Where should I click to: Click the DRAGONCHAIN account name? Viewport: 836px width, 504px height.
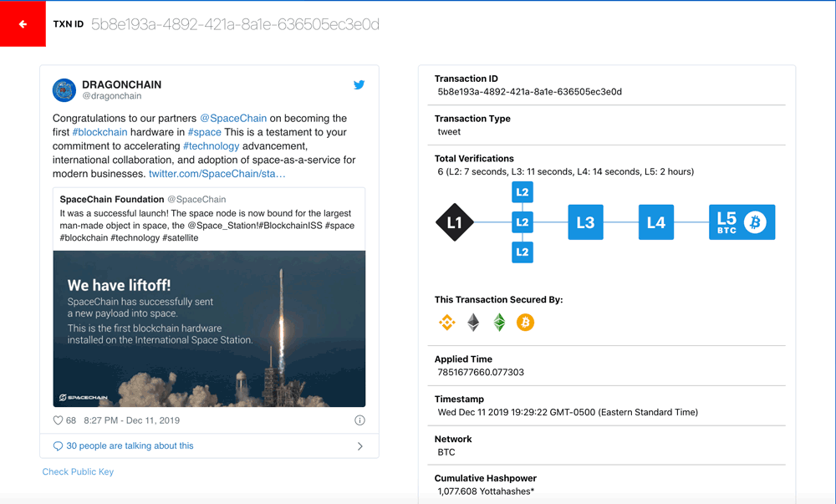click(x=121, y=84)
